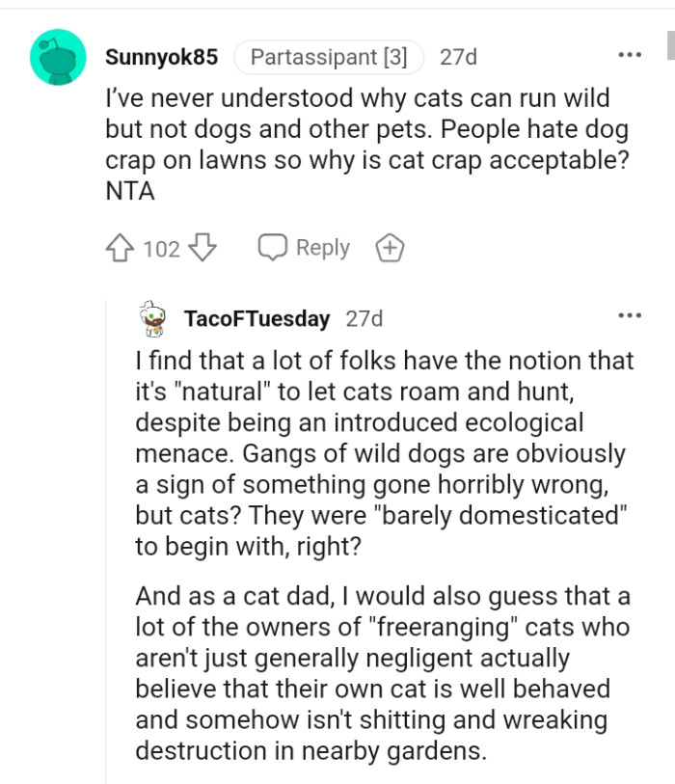Viewport: 675px width, 784px height.
Task: Downvote Sunnyok85's comment
Action: [202, 249]
